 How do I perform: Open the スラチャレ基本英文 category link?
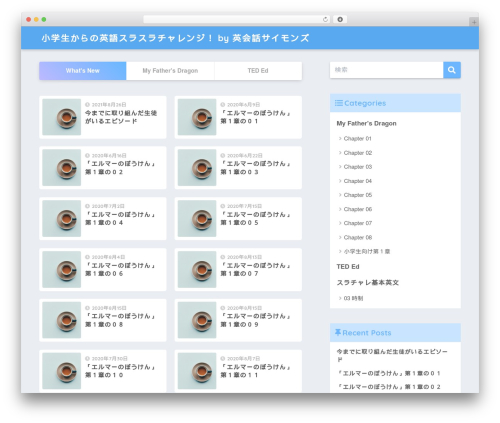[367, 282]
